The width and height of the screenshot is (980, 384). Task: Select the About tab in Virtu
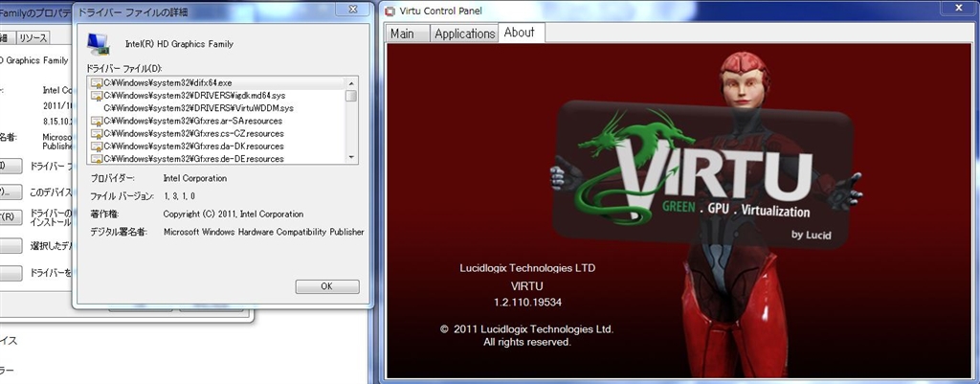point(520,33)
